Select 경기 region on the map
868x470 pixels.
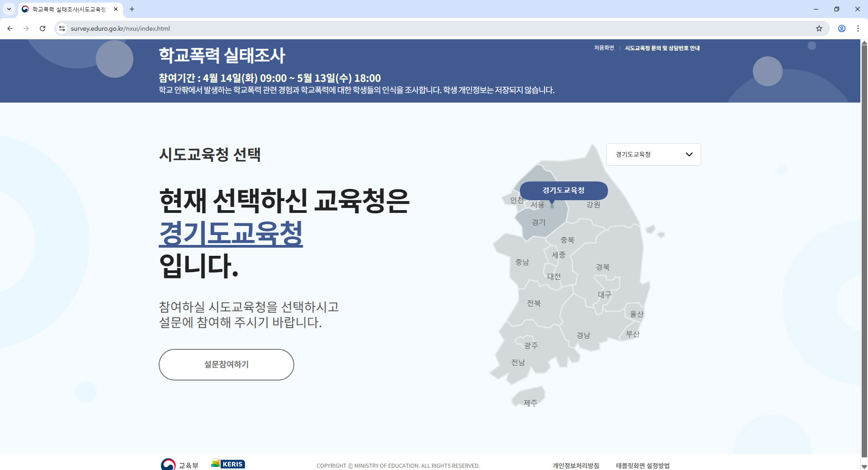[x=538, y=222]
